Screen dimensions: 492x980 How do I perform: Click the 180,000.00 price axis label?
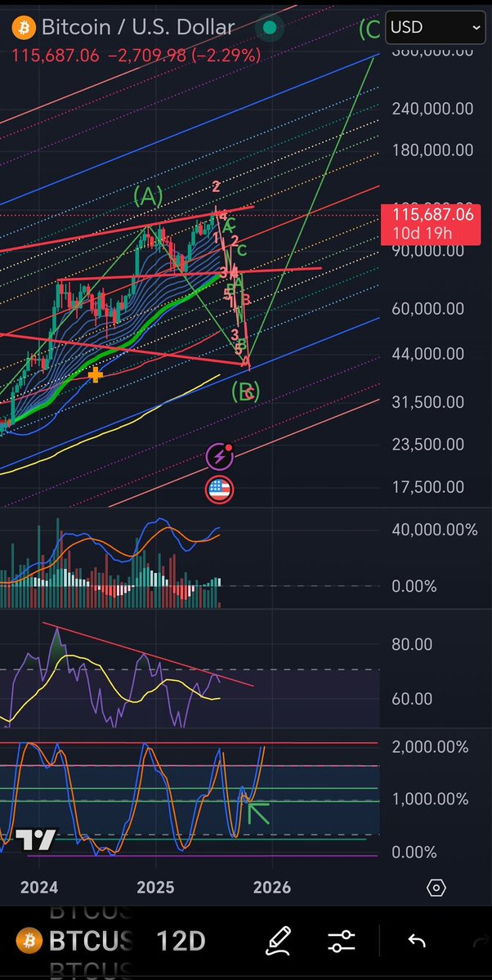point(432,150)
